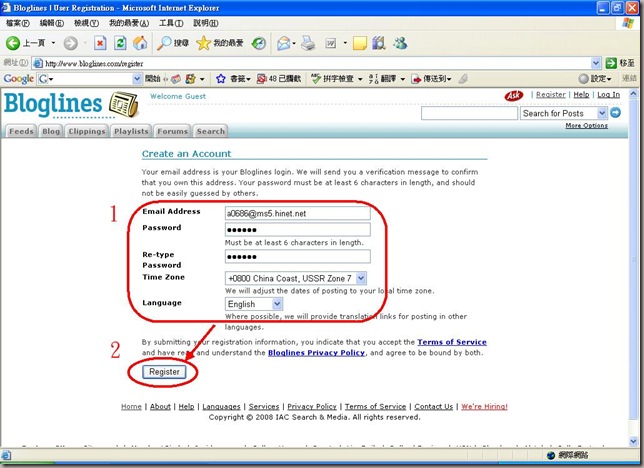Image resolution: width=644 pixels, height=468 pixels.
Task: Click the Google toolbar Send To icon
Action: 416,78
